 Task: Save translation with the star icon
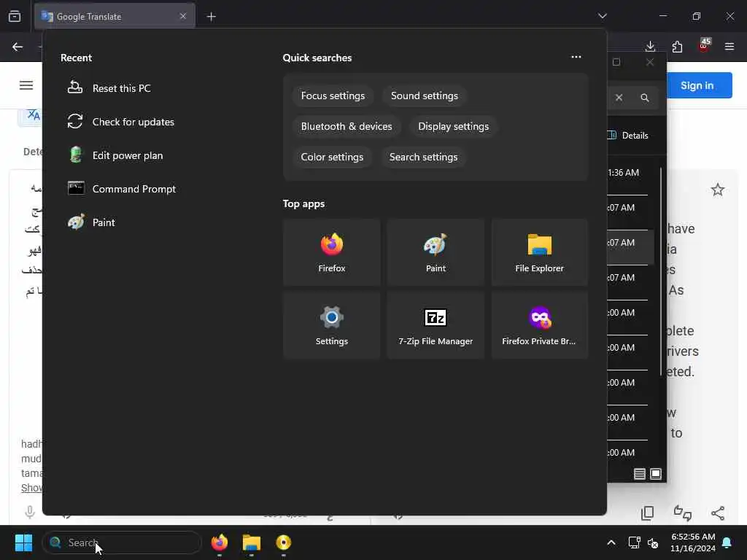tap(718, 190)
